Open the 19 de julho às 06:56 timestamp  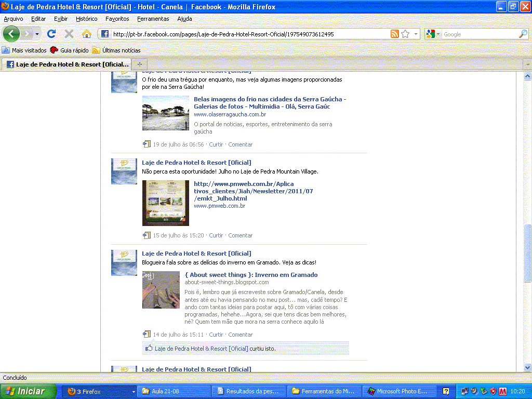pos(178,144)
